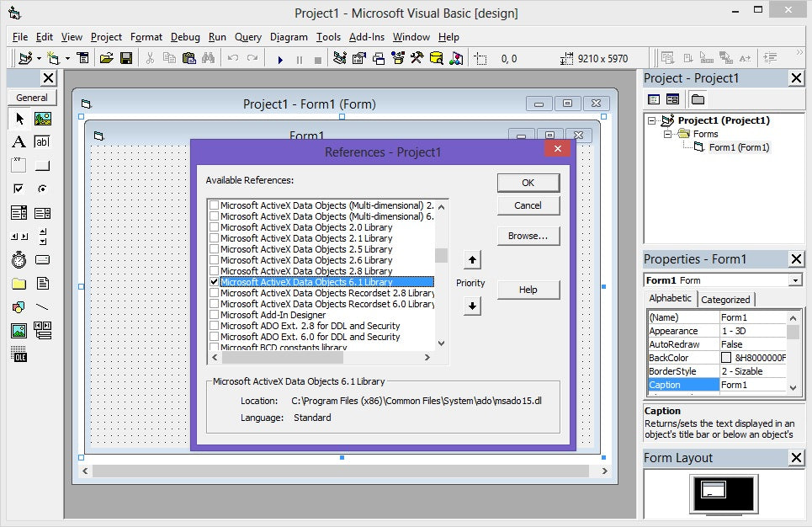This screenshot has height=527, width=812.
Task: Click the BackColor property color swatch
Action: coord(726,358)
